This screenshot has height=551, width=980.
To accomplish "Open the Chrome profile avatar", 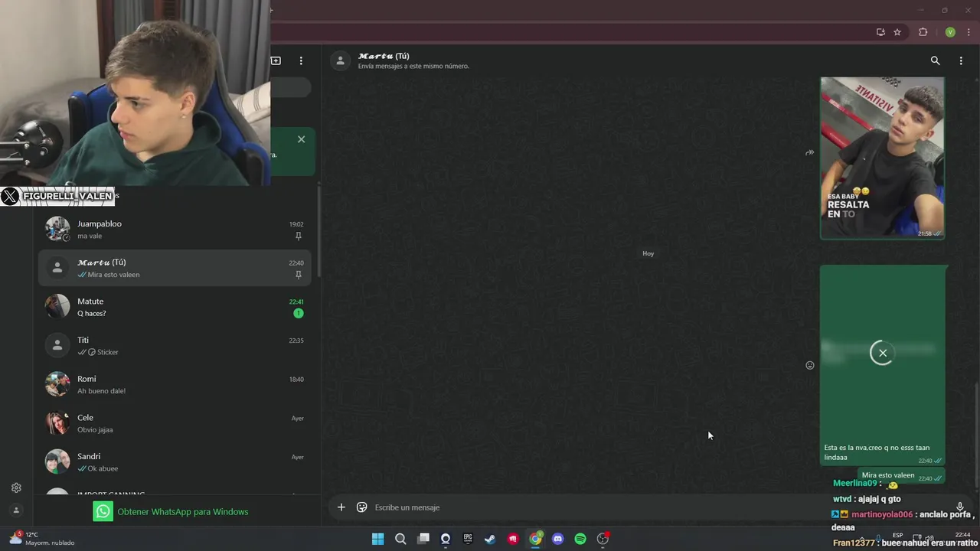I will [x=950, y=32].
